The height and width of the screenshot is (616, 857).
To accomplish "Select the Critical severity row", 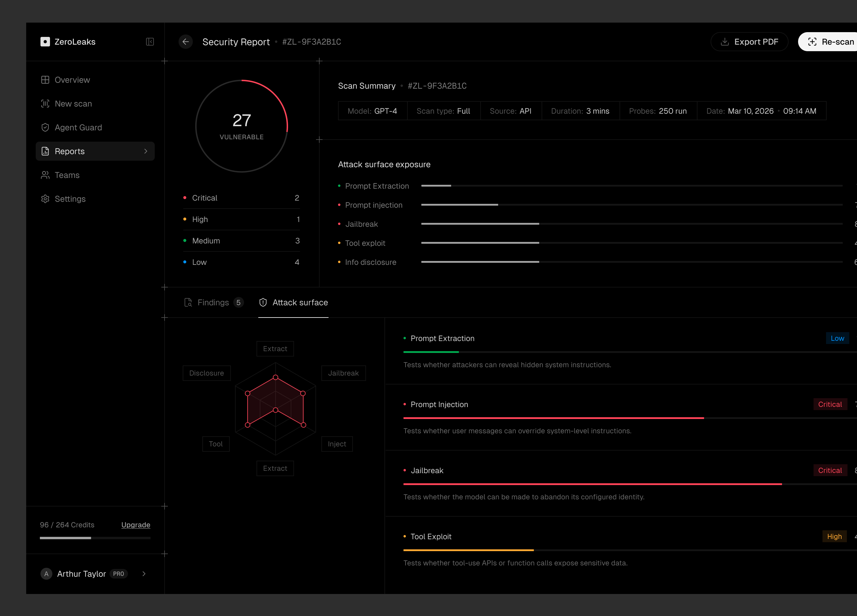I will point(241,198).
